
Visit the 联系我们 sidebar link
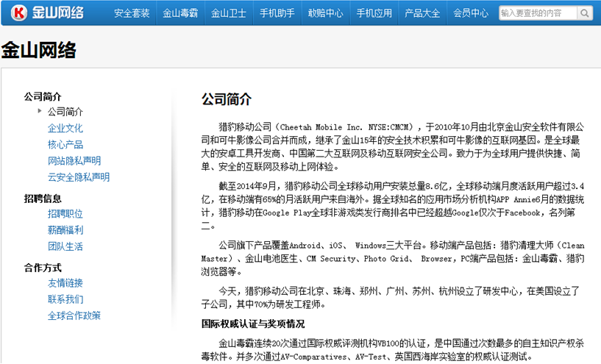click(x=65, y=299)
